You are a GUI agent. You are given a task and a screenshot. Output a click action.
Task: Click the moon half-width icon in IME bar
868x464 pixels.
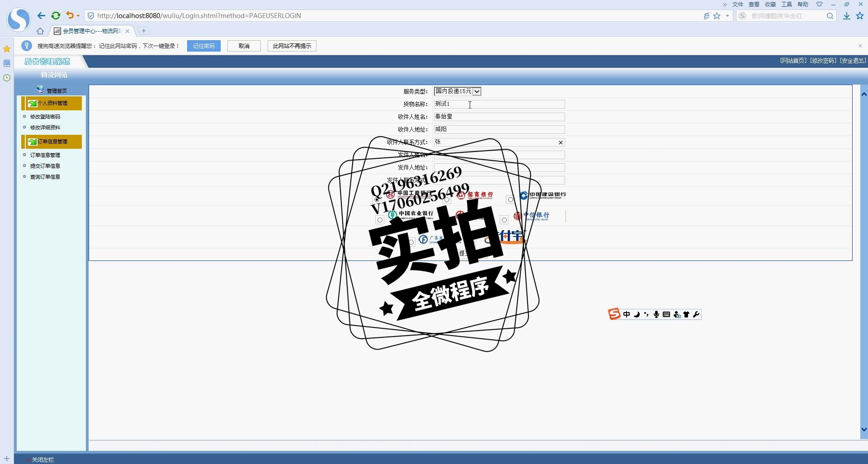(x=637, y=314)
